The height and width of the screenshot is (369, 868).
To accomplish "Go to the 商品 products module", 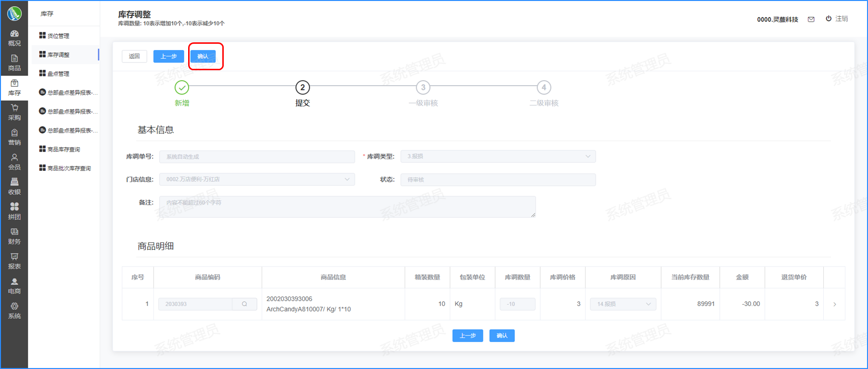I will pos(14,63).
